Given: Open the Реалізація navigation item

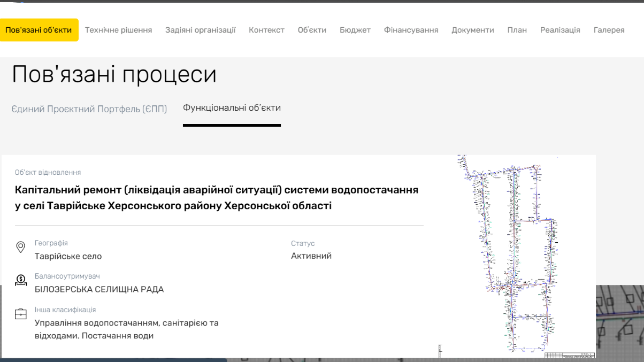Looking at the screenshot, I should (x=560, y=30).
